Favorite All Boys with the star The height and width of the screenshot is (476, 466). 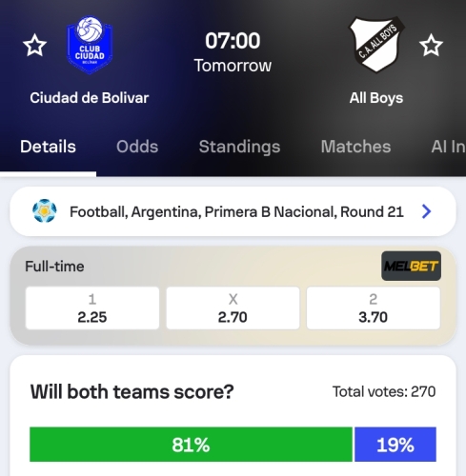point(431,46)
